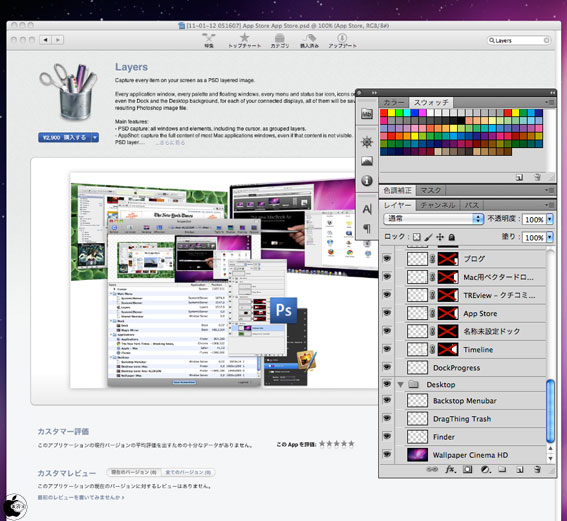Hide the DockProgress layer
This screenshot has height=521, width=567.
pyautogui.click(x=387, y=367)
